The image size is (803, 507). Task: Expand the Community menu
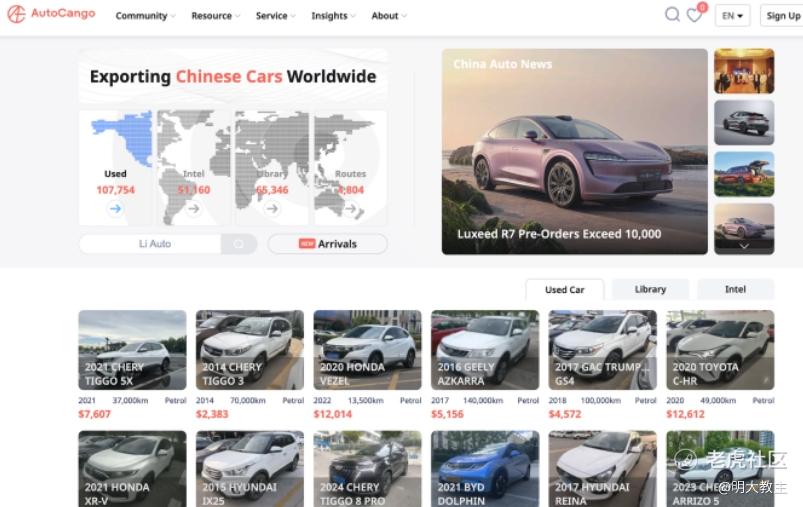[x=145, y=16]
